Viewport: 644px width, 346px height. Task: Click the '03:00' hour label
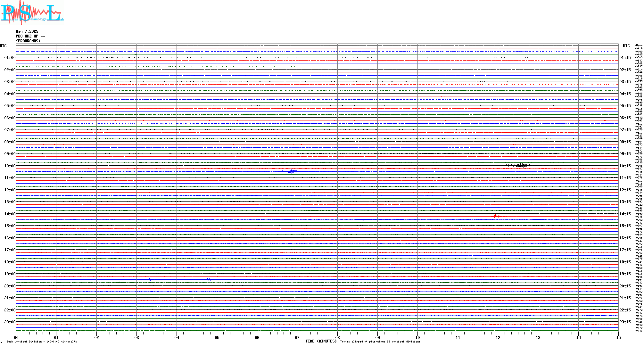pyautogui.click(x=10, y=82)
